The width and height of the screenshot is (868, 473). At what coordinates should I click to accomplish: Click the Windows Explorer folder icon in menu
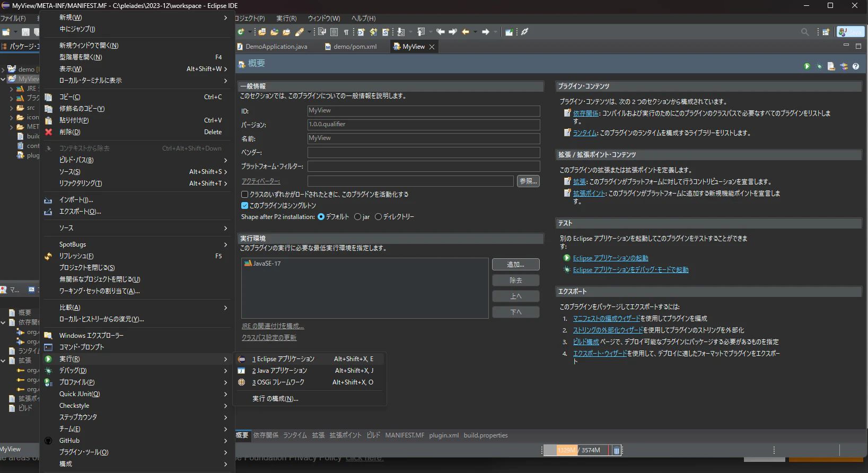tap(48, 336)
